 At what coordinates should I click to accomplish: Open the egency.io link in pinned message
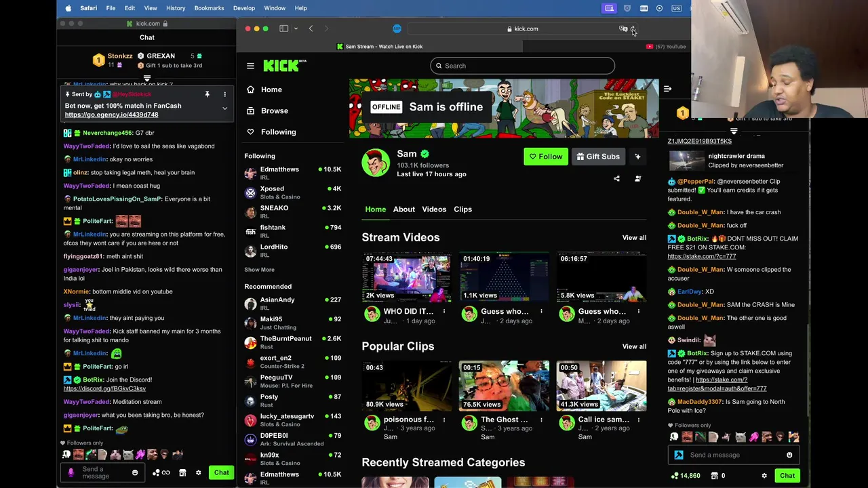point(111,115)
